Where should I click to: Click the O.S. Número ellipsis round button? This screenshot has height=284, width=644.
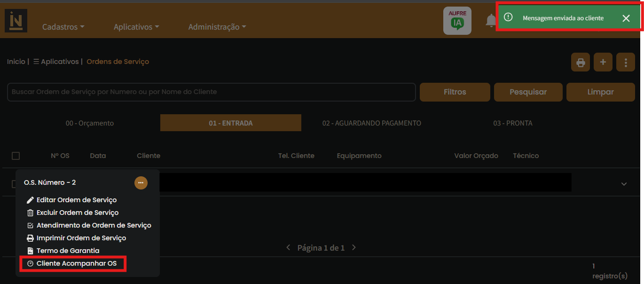tap(141, 183)
